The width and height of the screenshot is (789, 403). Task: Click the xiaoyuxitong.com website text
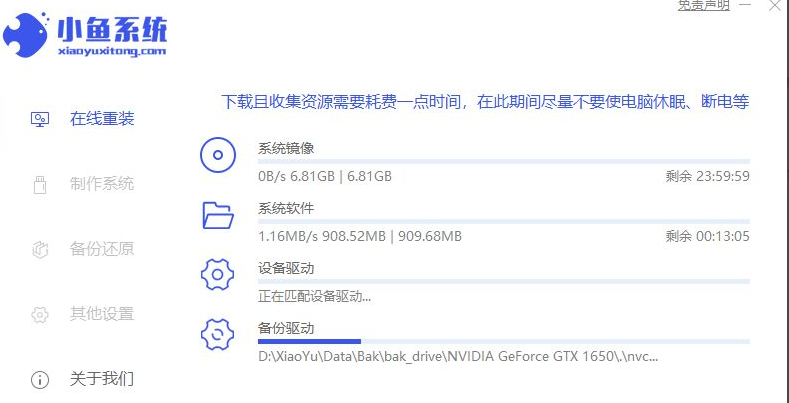click(113, 50)
